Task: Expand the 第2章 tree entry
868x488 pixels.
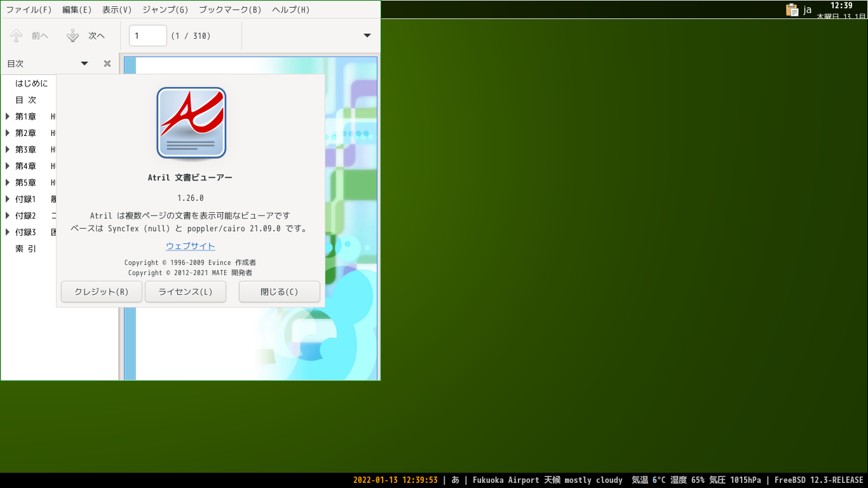Action: 8,133
